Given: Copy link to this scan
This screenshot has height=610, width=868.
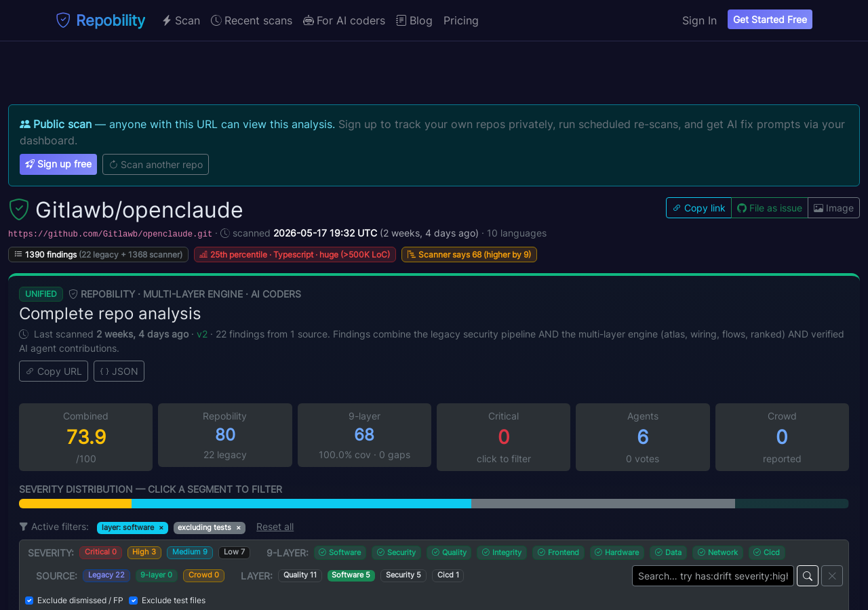Looking at the screenshot, I should tap(698, 208).
